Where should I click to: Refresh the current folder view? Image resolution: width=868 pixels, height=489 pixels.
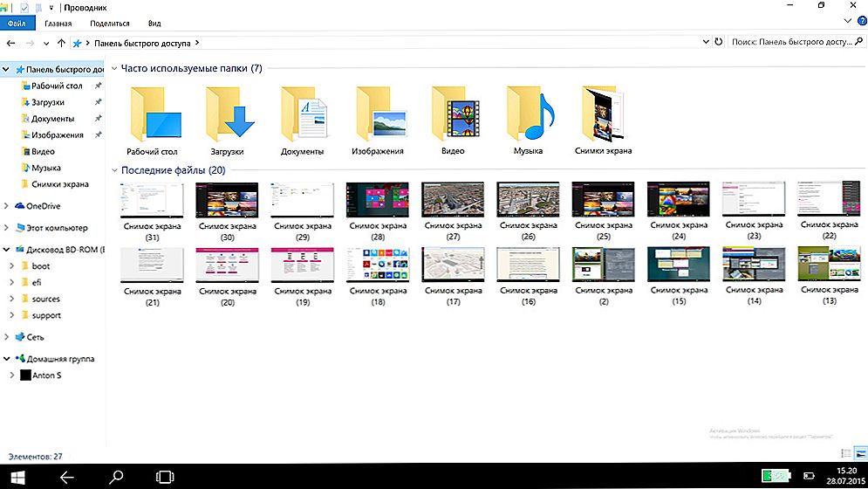tap(719, 42)
